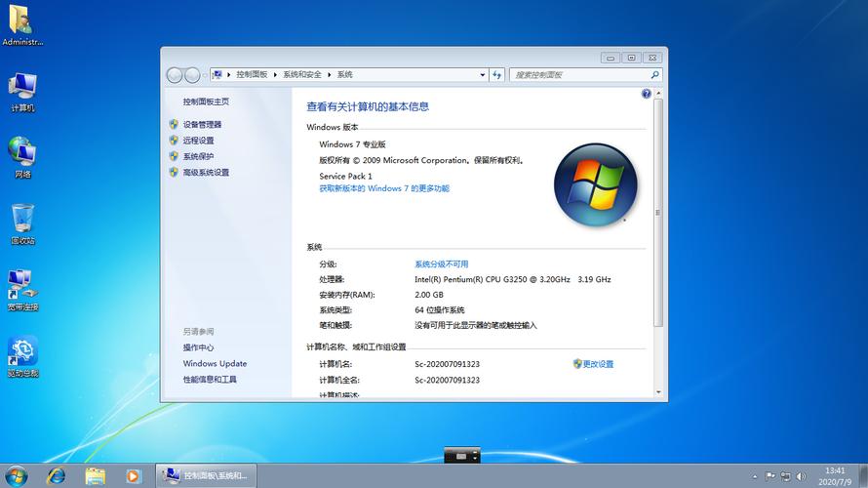Open 远程设置 link

[198, 141]
